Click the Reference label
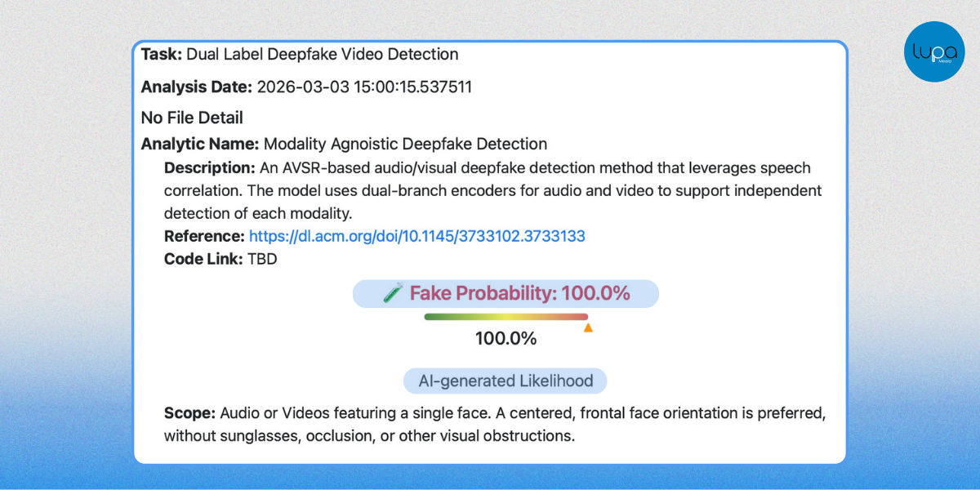 [204, 236]
